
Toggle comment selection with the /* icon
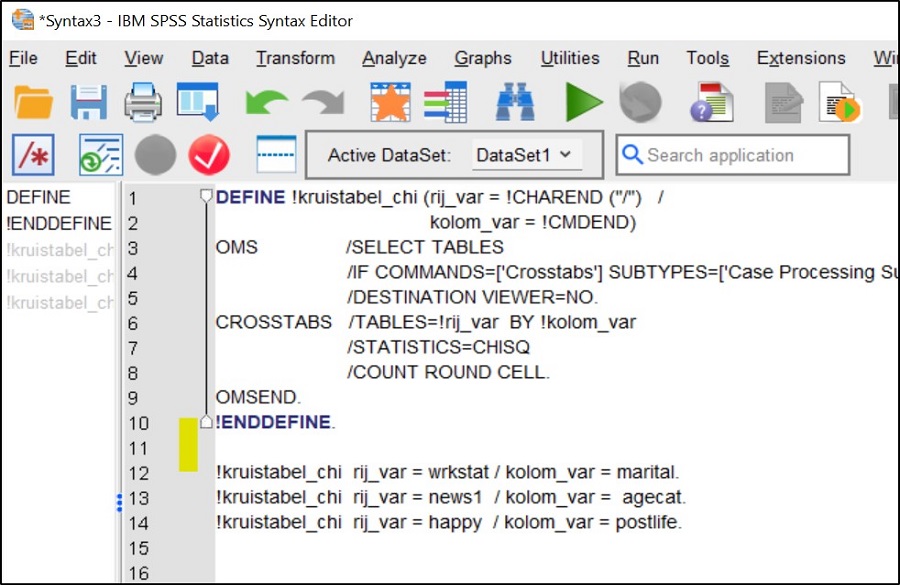coord(33,155)
